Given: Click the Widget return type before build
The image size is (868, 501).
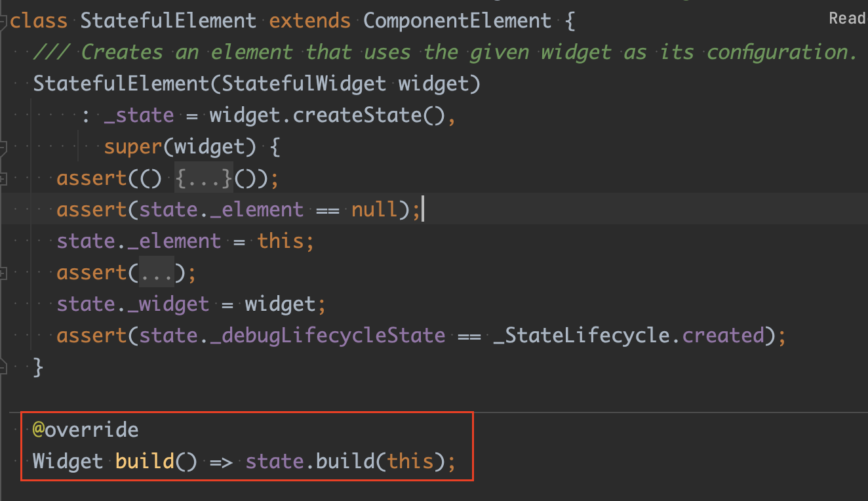Looking at the screenshot, I should pos(68,461).
